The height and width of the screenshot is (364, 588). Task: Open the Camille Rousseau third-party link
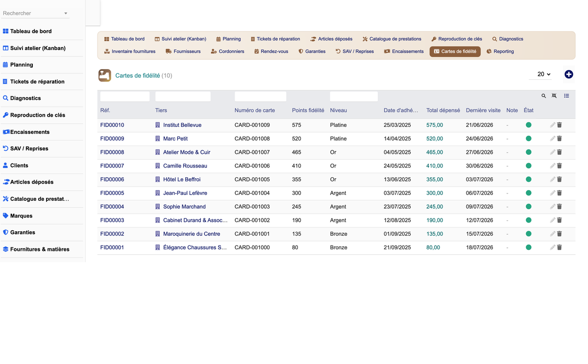(x=185, y=166)
